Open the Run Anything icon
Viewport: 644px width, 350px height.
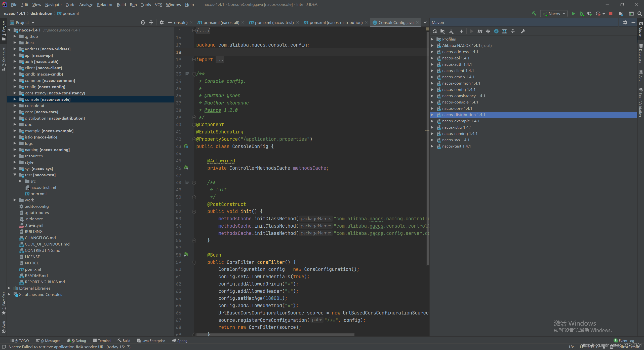(x=631, y=14)
